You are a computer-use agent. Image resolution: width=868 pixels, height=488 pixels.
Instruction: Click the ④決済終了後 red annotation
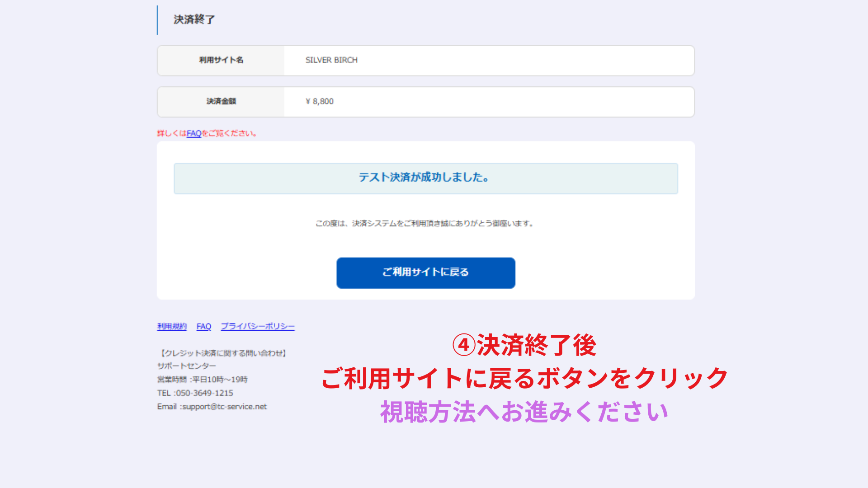(524, 346)
